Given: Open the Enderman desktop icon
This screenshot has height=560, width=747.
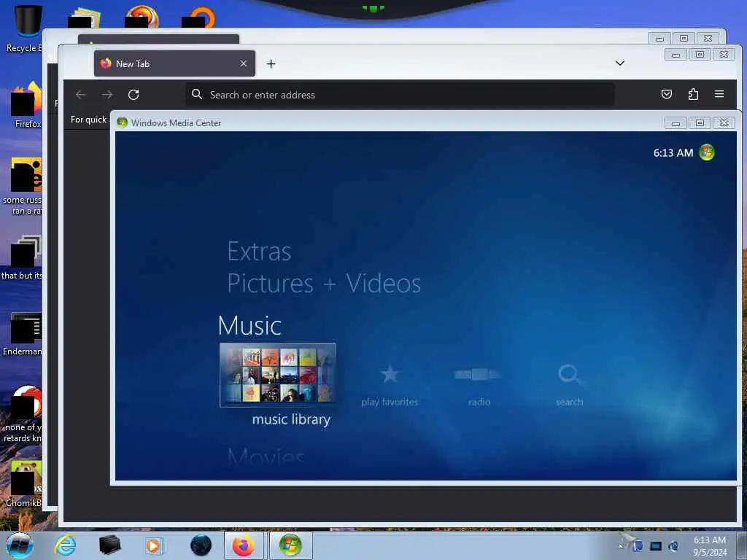Looking at the screenshot, I should tap(24, 333).
